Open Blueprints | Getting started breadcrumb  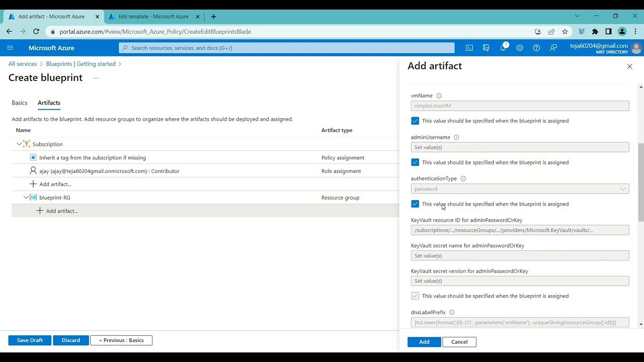(x=80, y=64)
